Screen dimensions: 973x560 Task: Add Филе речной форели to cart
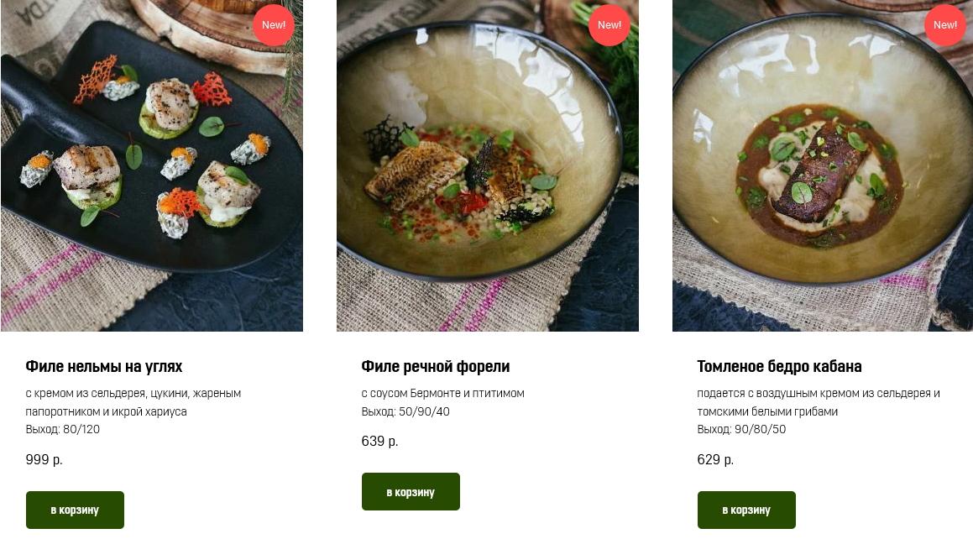411,492
